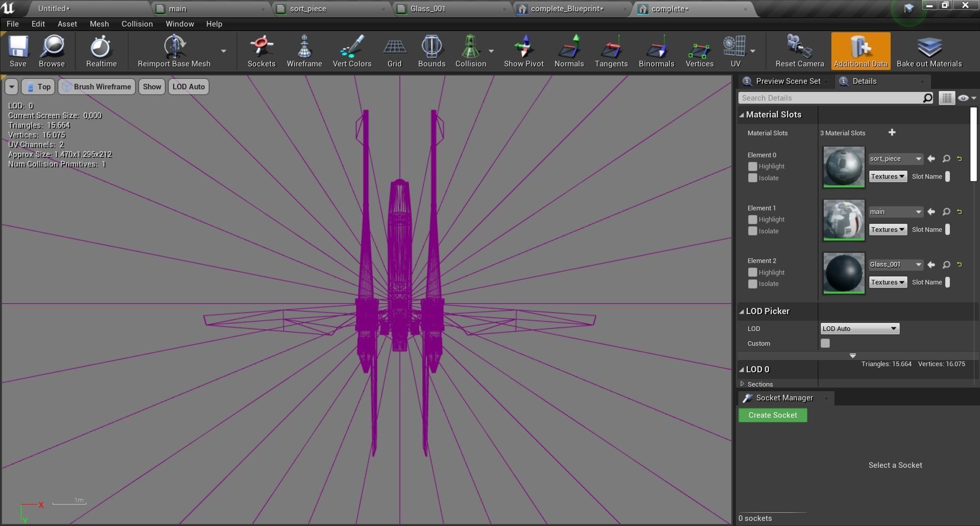Add a new material slot
Screen dimensions: 980x526
[x=892, y=133]
